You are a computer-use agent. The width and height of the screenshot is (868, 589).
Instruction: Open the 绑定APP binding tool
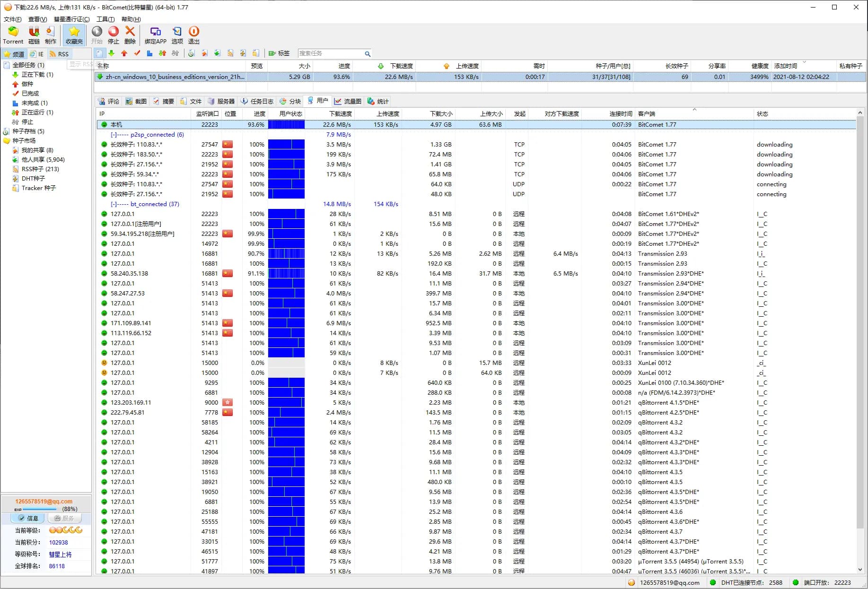pos(156,35)
